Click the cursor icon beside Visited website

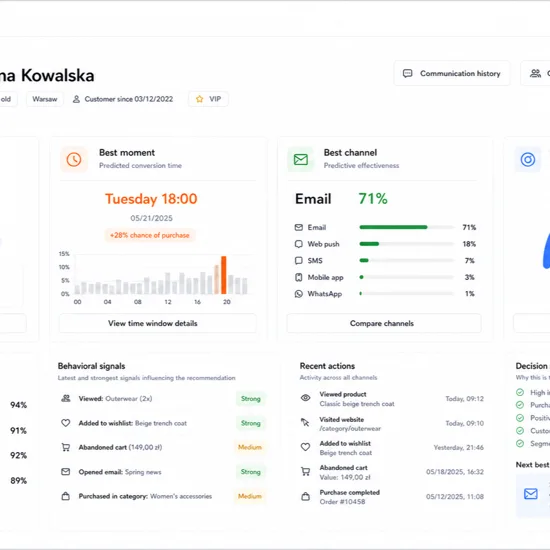[305, 422]
